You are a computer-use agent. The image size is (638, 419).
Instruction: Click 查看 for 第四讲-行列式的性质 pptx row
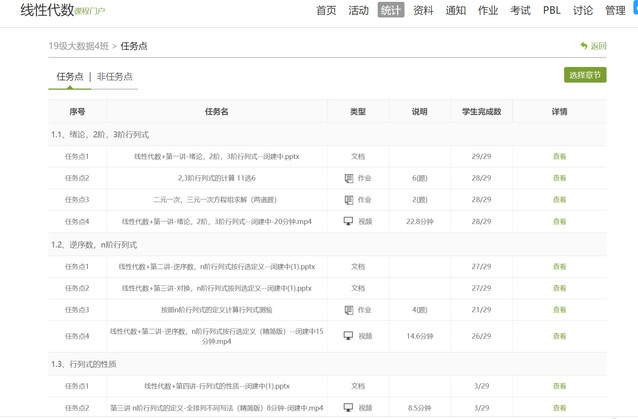click(x=559, y=386)
